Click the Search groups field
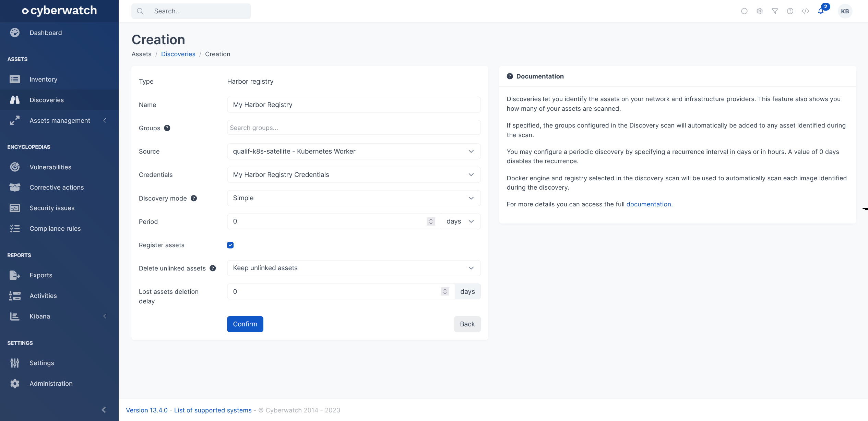Viewport: 868px width, 421px height. point(354,128)
